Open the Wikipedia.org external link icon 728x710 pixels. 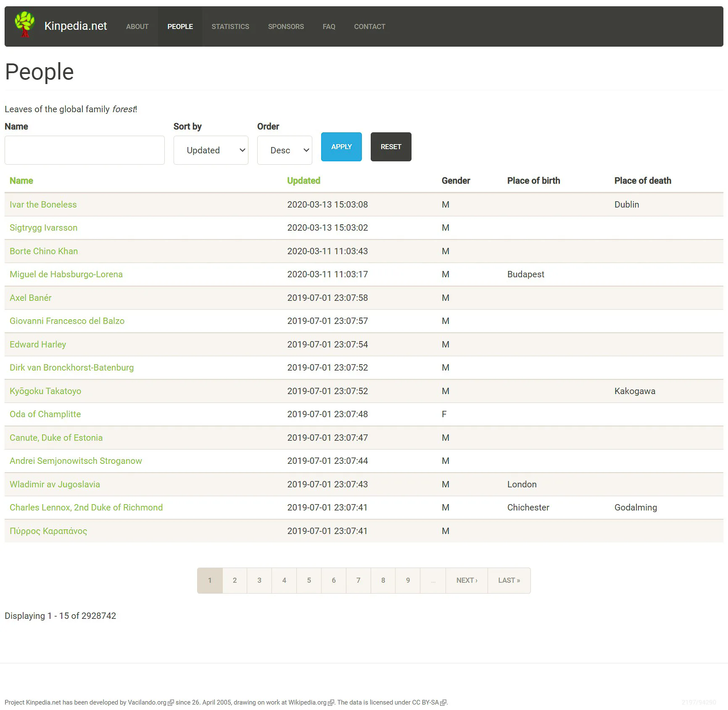click(331, 702)
